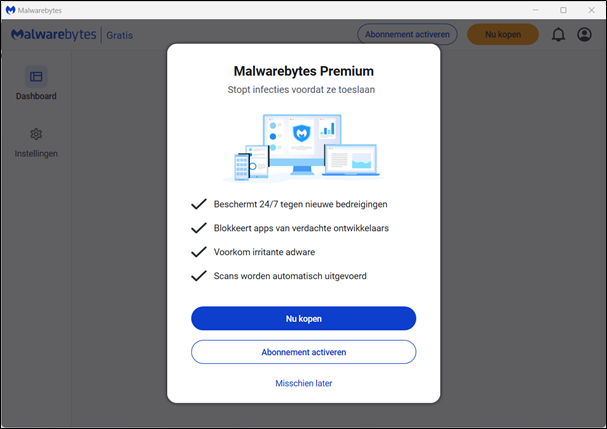Maximize the Malwarebytes window

[563, 10]
